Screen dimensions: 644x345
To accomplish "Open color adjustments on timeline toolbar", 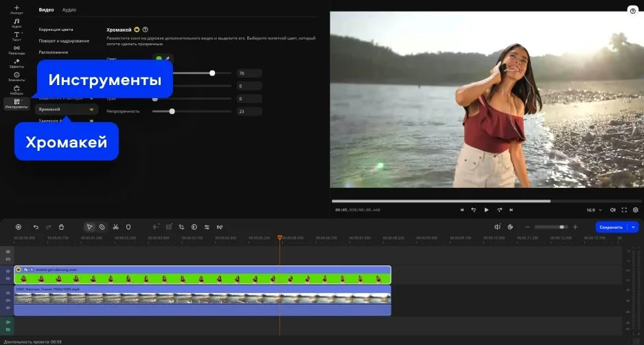I will (x=194, y=227).
